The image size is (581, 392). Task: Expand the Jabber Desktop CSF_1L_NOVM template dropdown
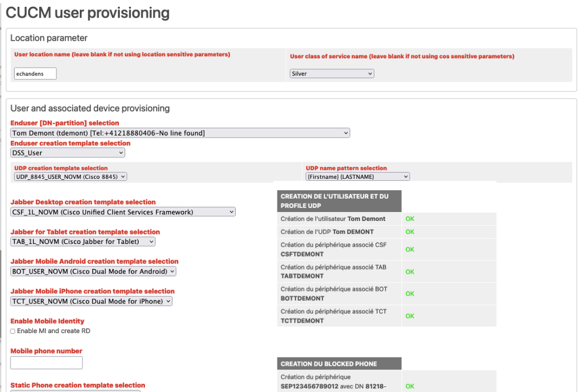click(123, 212)
